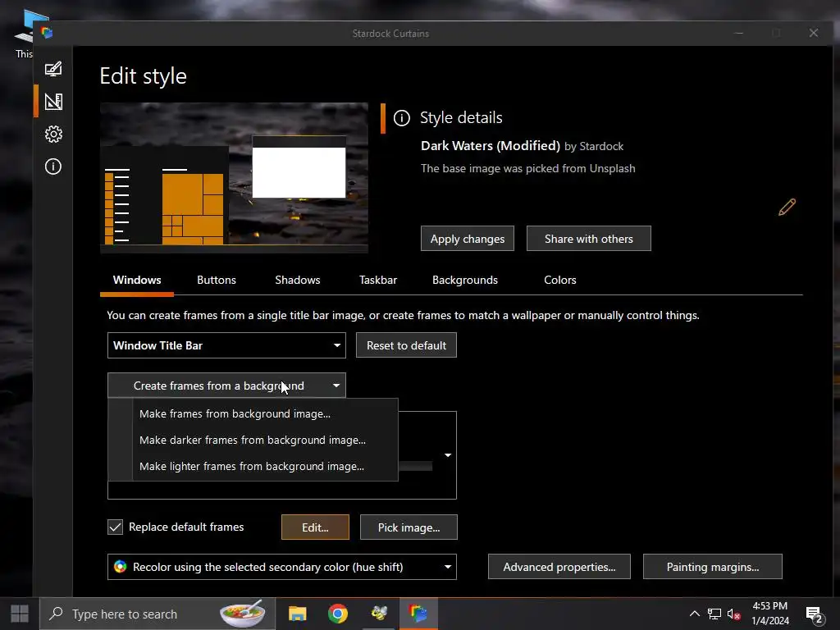Viewport: 840px width, 630px height.
Task: Choose Make lighter frames from background image
Action: (x=253, y=466)
